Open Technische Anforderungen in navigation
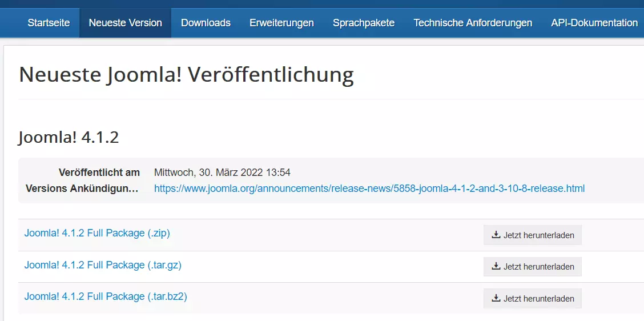This screenshot has width=644, height=321. click(x=473, y=23)
